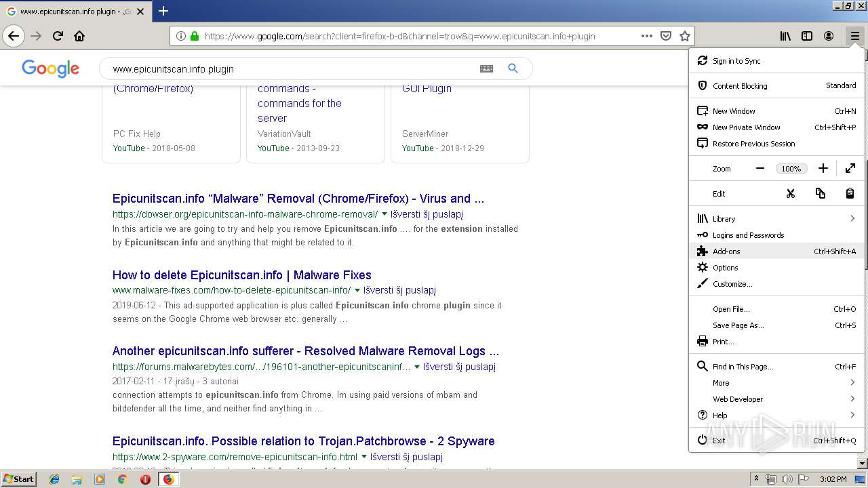Open site information icon in address bar
868x488 pixels.
pos(181,36)
